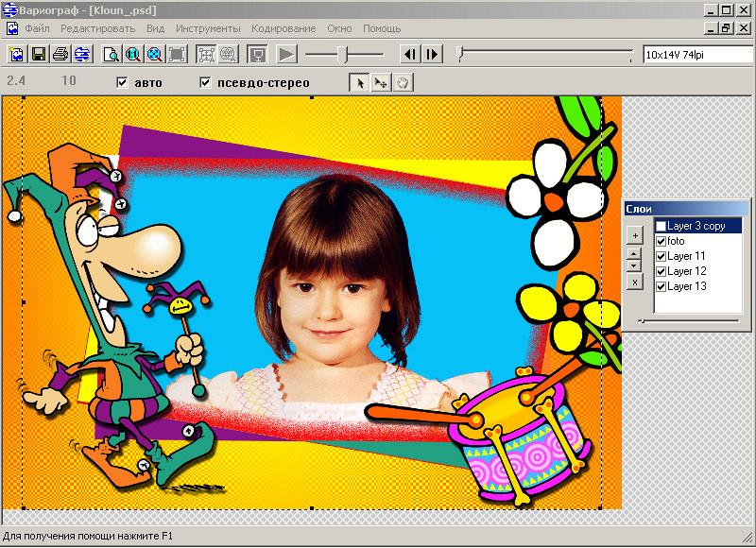Image resolution: width=756 pixels, height=548 pixels.
Task: Click the 2.4 value label
Action: pos(16,80)
